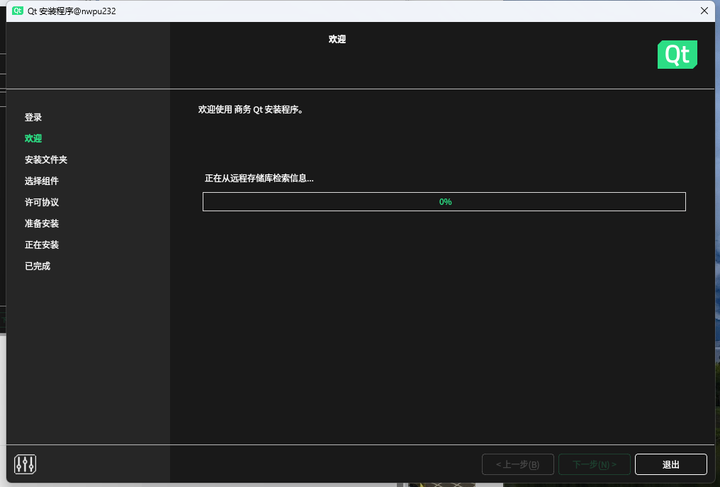Select the 安装文件夹 step in sidebar
Viewport: 720px width, 487px height.
pyautogui.click(x=46, y=160)
